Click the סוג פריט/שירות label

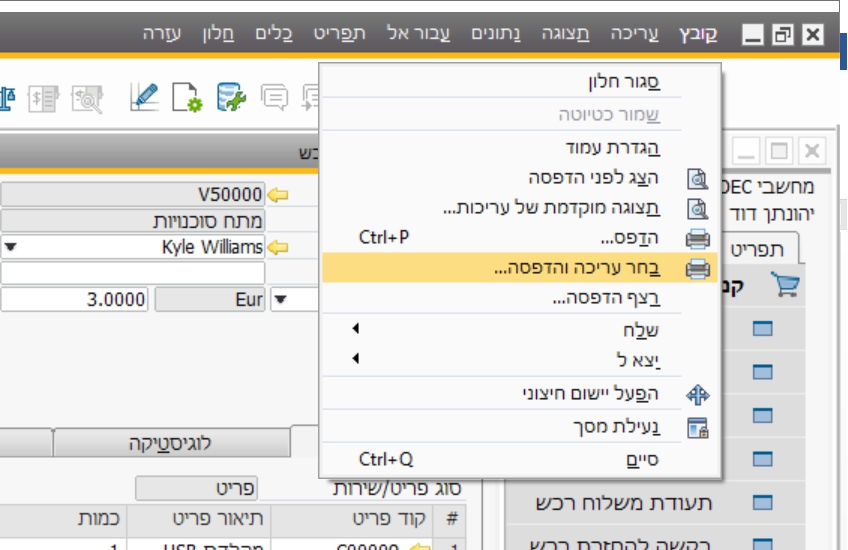tap(397, 488)
